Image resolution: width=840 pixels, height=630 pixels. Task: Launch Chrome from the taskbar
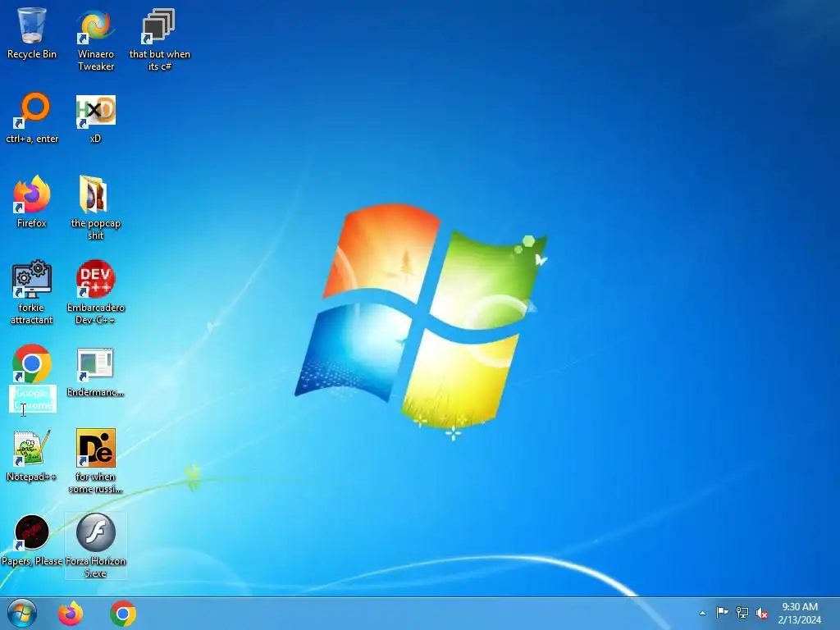(123, 614)
